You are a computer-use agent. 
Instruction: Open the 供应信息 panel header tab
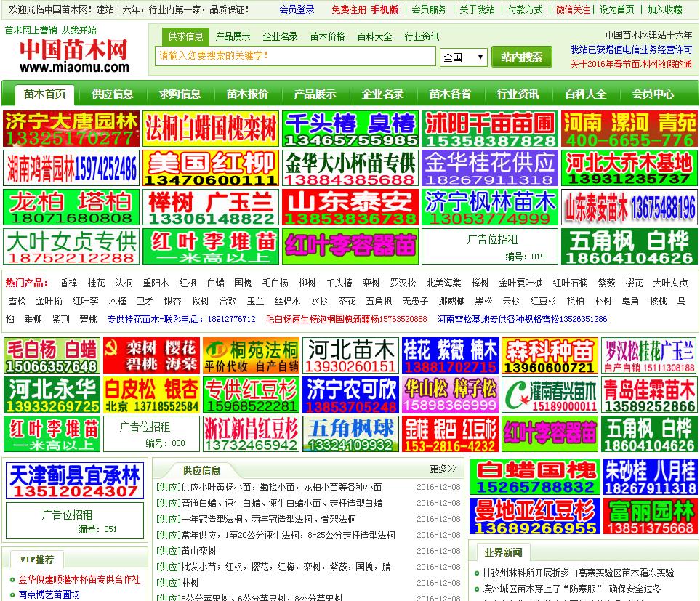point(201,470)
